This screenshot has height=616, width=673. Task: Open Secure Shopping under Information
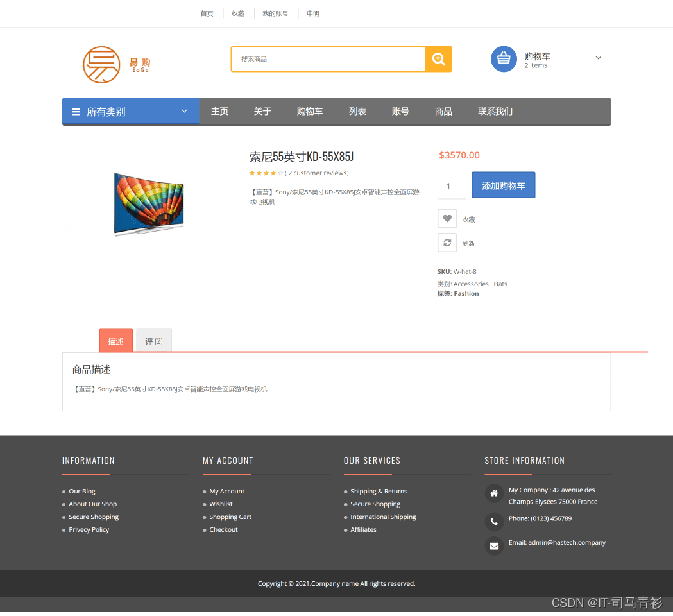94,517
